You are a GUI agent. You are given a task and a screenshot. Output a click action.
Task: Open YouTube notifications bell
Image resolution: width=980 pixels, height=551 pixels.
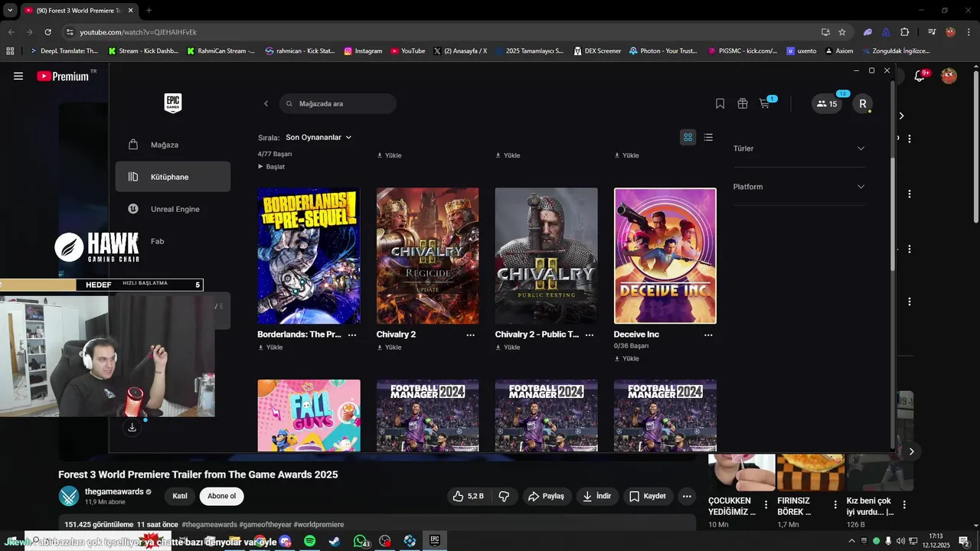pos(920,76)
